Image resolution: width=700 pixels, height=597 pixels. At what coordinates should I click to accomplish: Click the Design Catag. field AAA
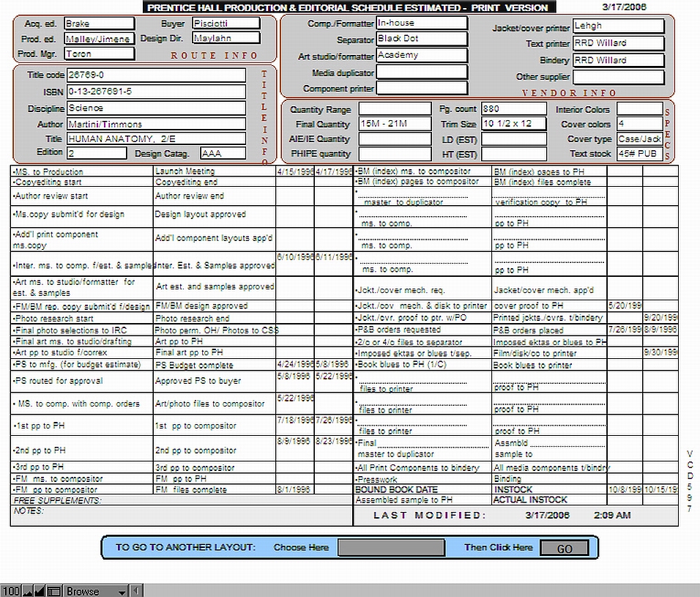(x=223, y=153)
